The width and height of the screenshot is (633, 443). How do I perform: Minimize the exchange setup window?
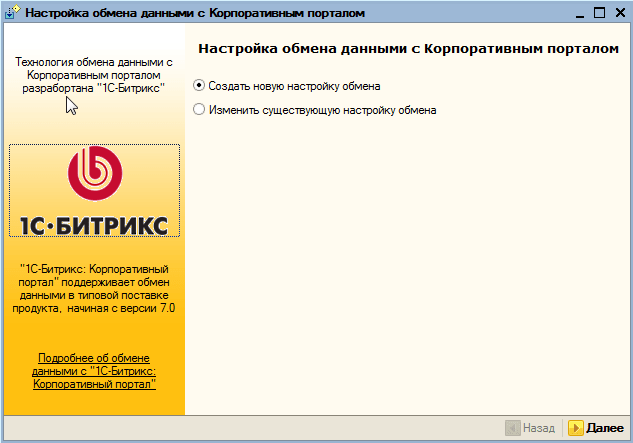pos(580,13)
